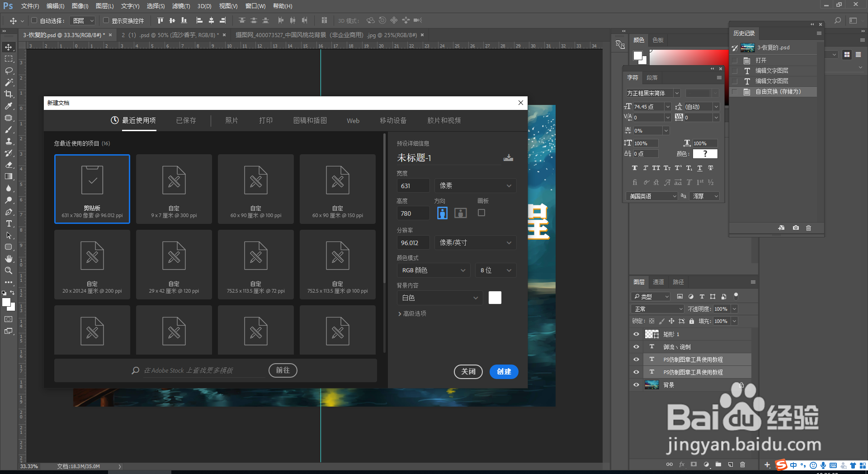Switch to the 照片 presets tab
The image size is (868, 474).
231,121
